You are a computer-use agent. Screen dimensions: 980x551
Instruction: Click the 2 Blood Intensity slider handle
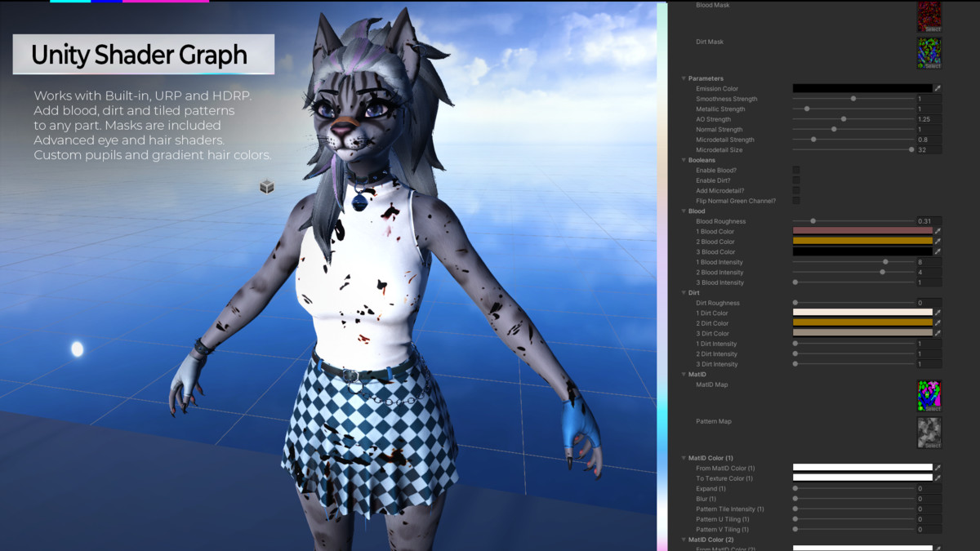tap(882, 273)
